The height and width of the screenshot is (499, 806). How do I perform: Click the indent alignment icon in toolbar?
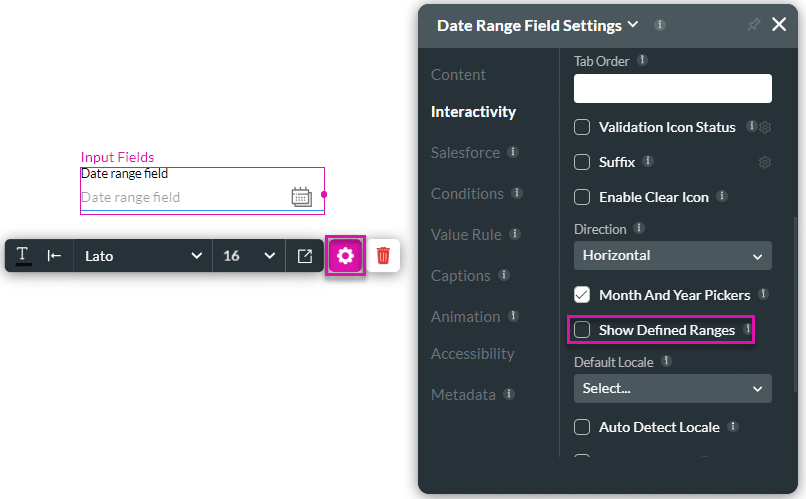[55, 256]
